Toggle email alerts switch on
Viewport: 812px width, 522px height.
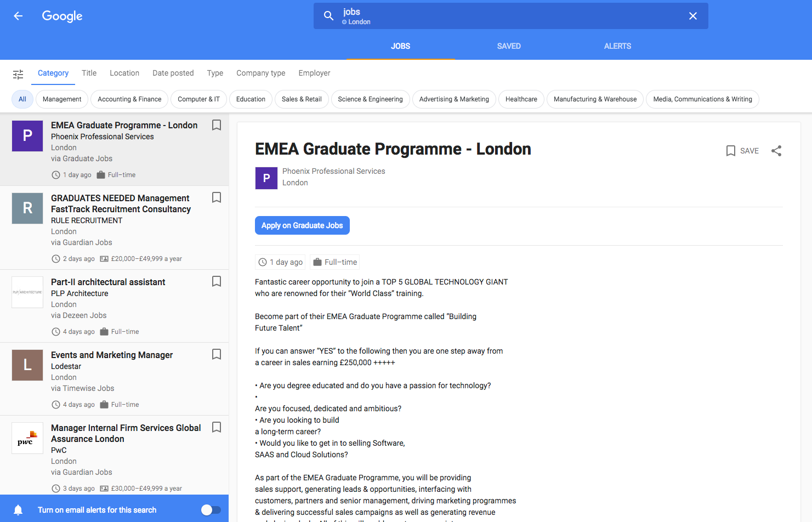[211, 510]
